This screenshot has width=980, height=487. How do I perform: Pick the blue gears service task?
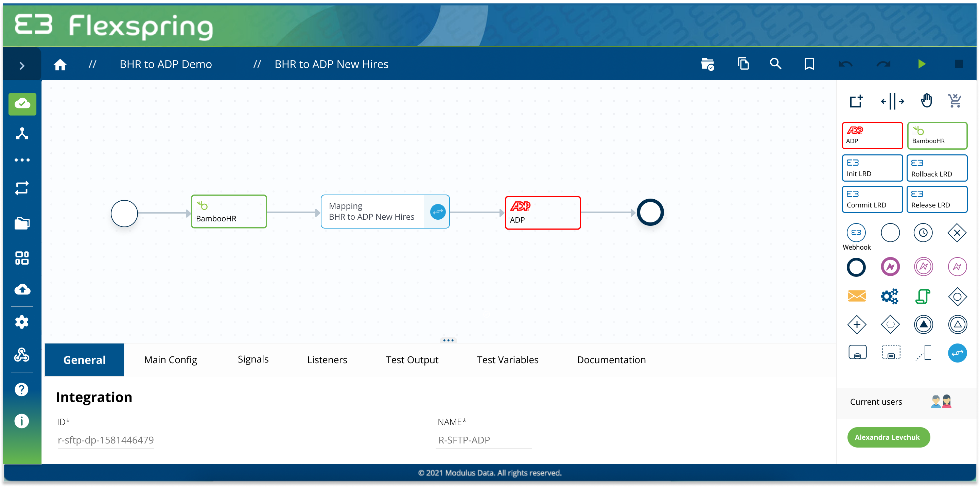tap(890, 296)
